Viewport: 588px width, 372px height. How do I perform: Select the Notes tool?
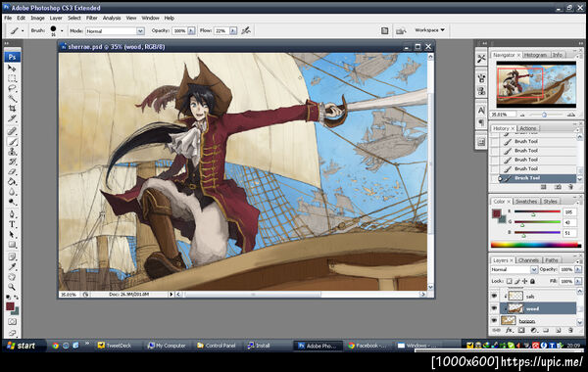coord(12,257)
